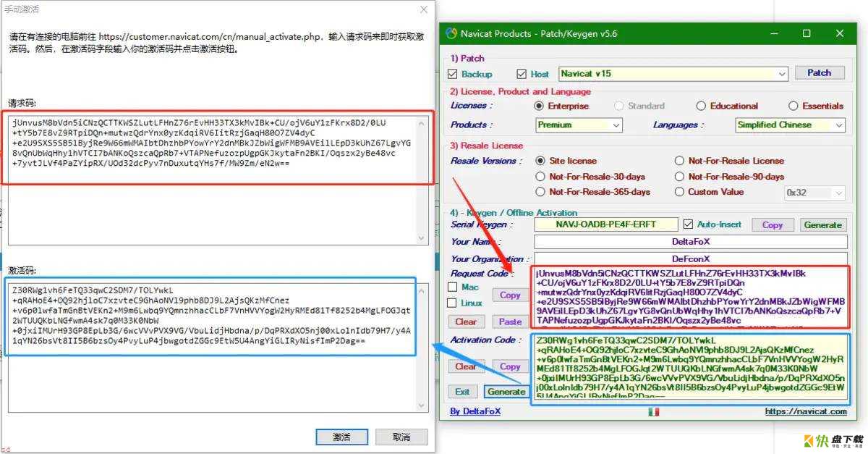The image size is (868, 454).
Task: Maximize the Navicat Products Patch/Keygen window
Action: (x=807, y=33)
